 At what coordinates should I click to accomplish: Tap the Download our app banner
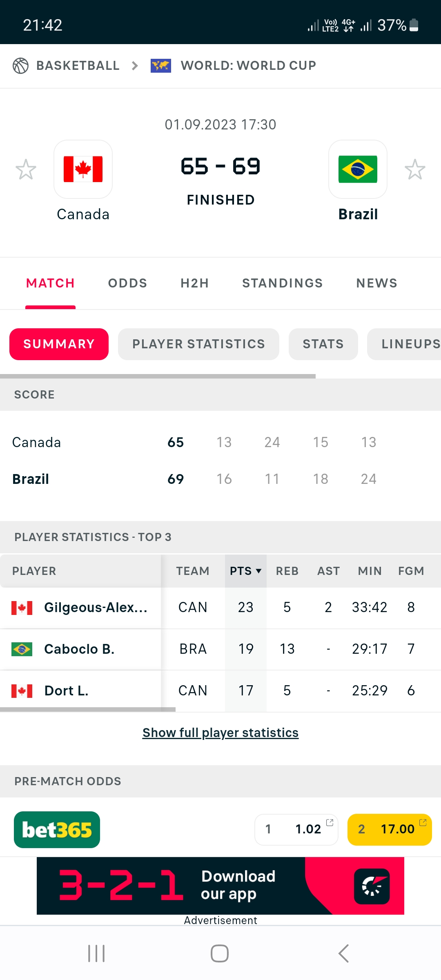220,885
